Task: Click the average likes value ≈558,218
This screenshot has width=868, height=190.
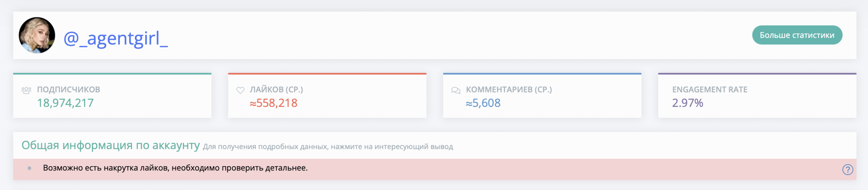Action: coord(274,103)
